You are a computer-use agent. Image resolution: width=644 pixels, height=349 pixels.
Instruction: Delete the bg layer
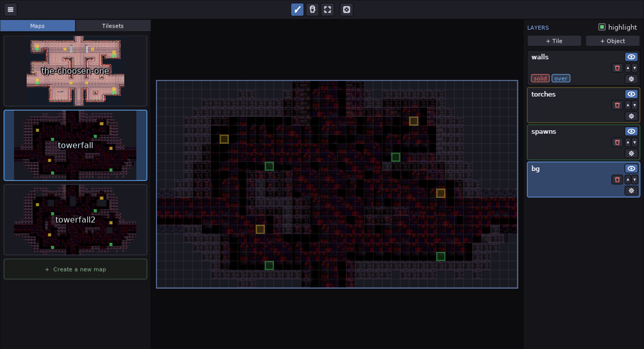[x=617, y=180]
